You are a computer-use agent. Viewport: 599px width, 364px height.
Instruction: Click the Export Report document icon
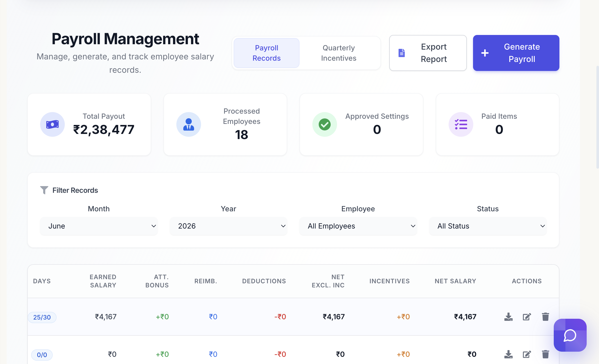tap(402, 53)
